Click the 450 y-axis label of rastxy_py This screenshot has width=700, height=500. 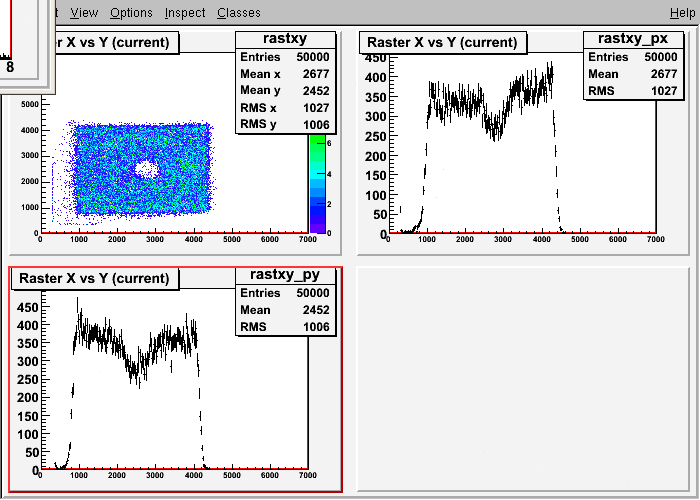click(28, 307)
